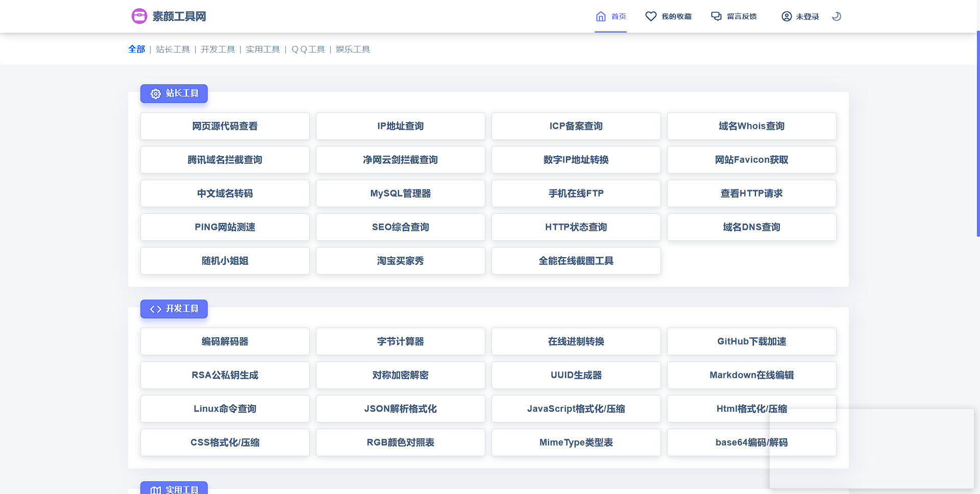The width and height of the screenshot is (980, 494).
Task: Click the 素颜工具网 site title text
Action: [x=179, y=16]
